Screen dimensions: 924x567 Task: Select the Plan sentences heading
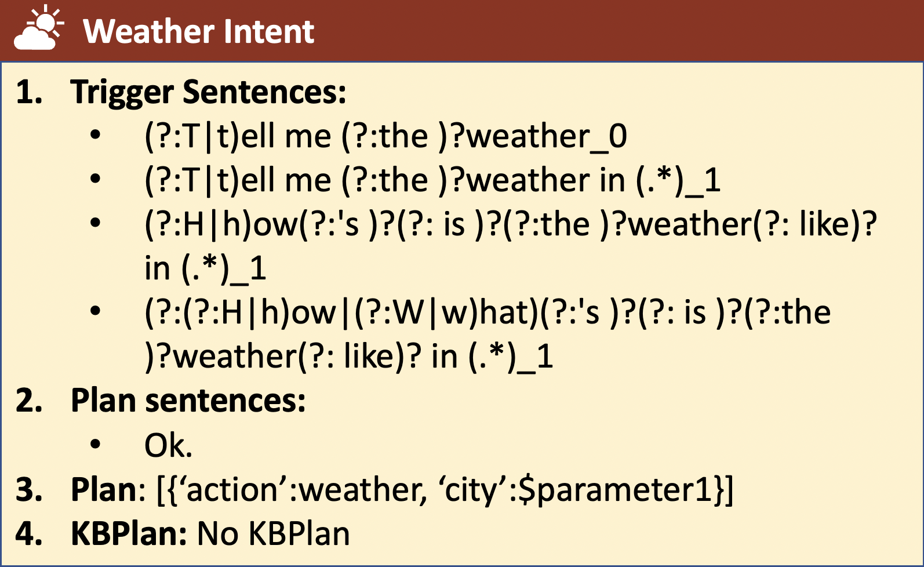tap(188, 401)
